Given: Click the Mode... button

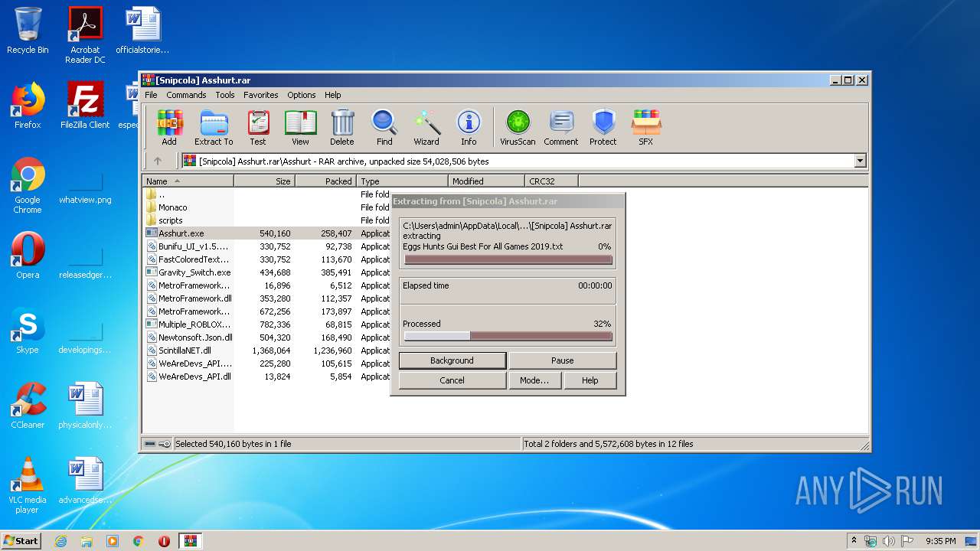Looking at the screenshot, I should click(534, 380).
